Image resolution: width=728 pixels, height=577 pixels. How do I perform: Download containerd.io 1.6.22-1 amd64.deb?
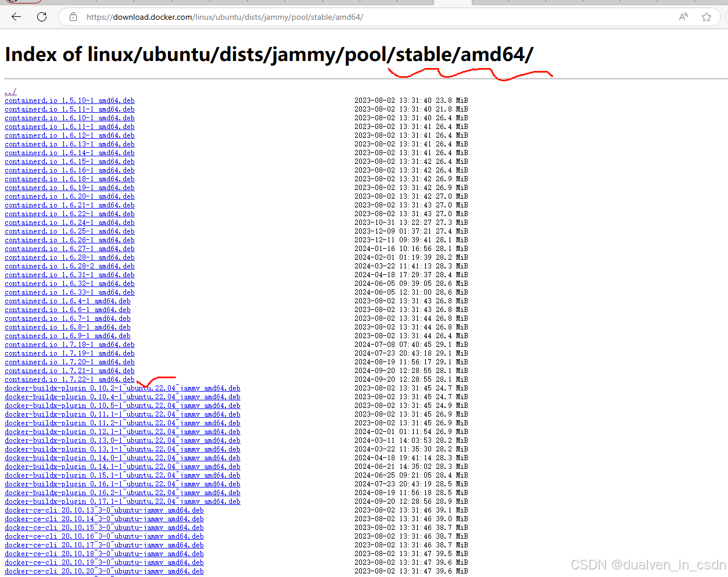(x=70, y=214)
